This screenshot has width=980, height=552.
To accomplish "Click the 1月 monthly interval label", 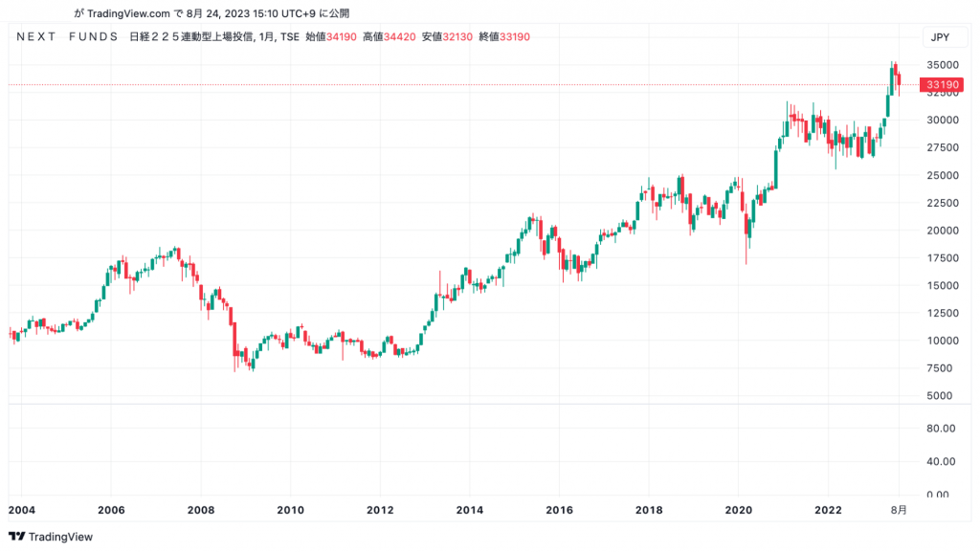I will click(x=266, y=37).
